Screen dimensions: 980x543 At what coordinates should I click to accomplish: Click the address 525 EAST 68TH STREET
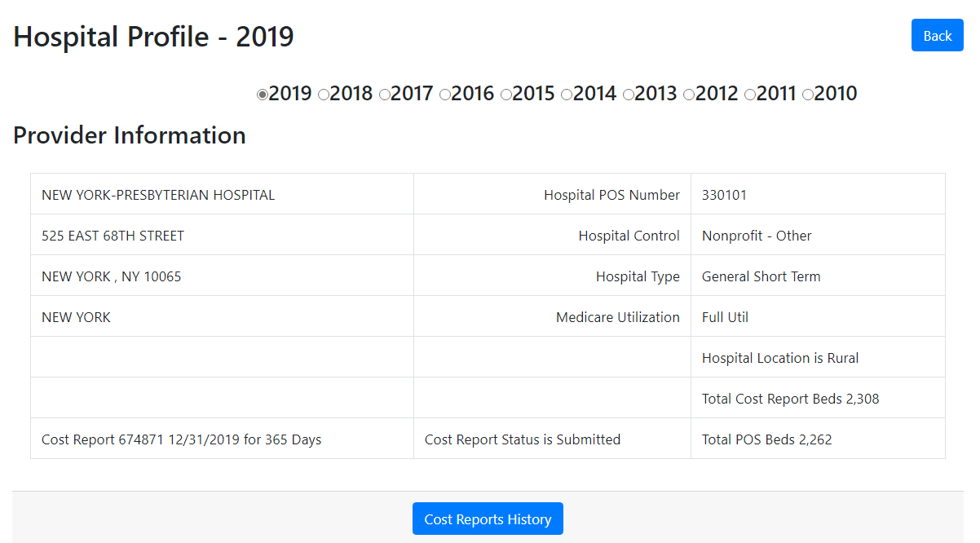[113, 236]
